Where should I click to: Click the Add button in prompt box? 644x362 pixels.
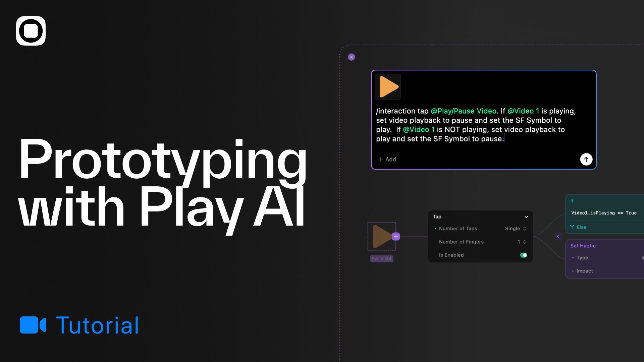pos(387,159)
